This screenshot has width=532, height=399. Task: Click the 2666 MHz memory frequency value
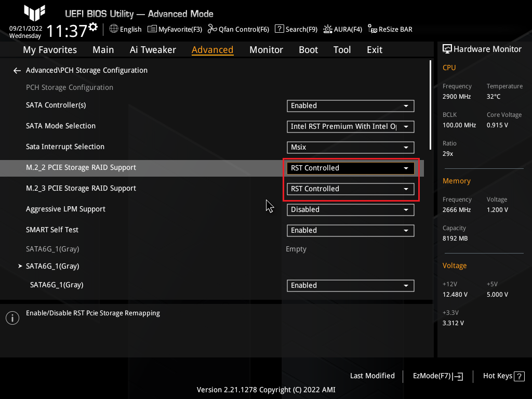456,210
